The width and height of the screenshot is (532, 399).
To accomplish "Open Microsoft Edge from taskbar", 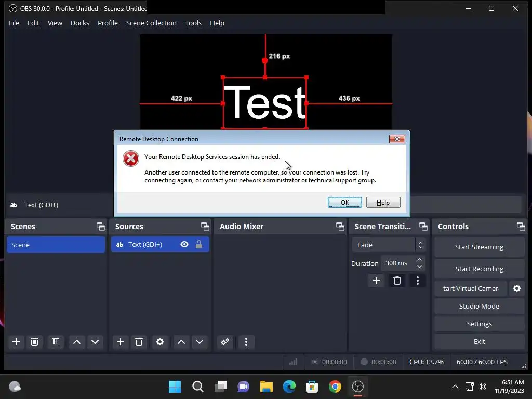I will pos(289,387).
